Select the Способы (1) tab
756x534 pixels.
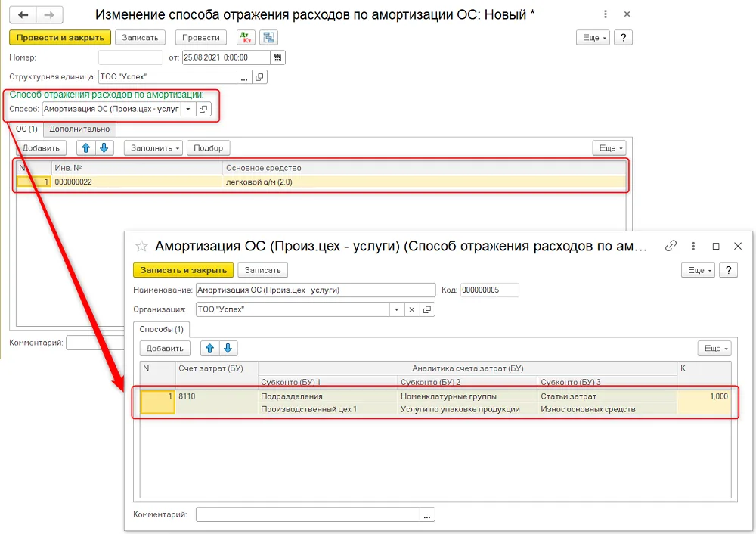click(162, 330)
